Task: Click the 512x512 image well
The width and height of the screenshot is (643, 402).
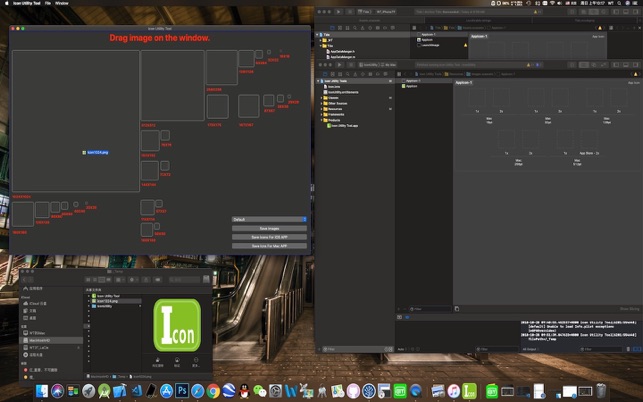Action: [x=172, y=86]
